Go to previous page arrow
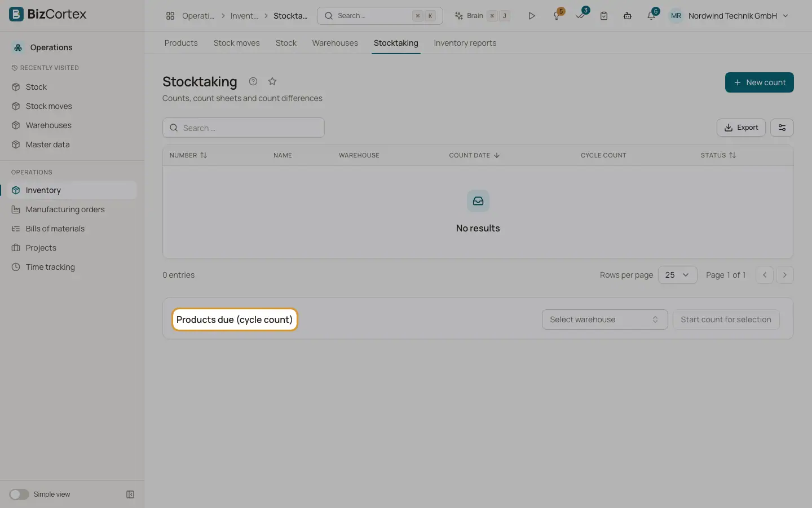Viewport: 812px width, 508px height. (x=765, y=275)
